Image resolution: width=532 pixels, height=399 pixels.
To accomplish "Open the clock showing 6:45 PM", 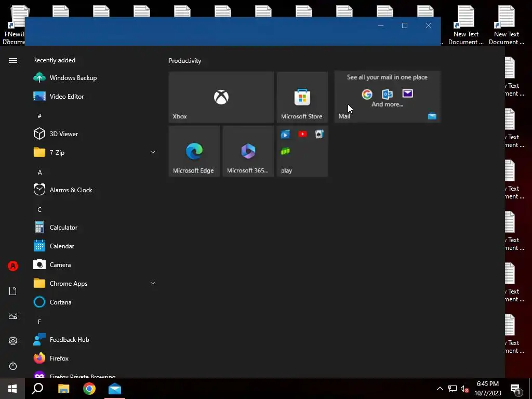I will pos(487,389).
